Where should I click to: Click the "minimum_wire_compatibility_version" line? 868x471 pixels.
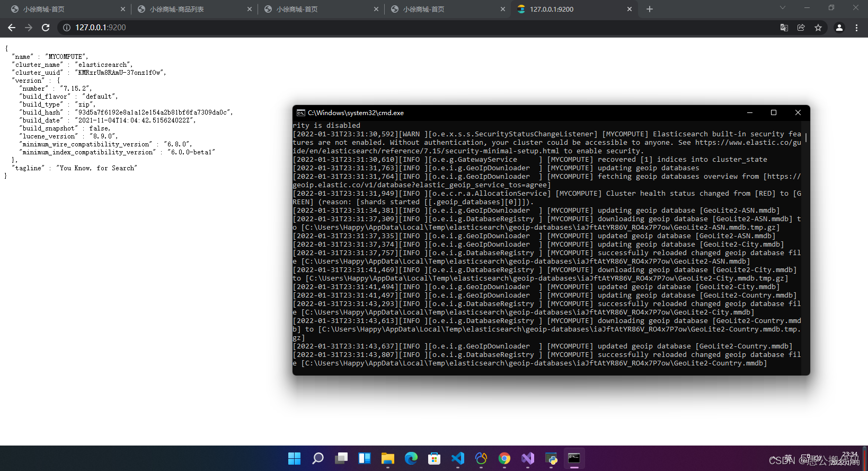105,144
